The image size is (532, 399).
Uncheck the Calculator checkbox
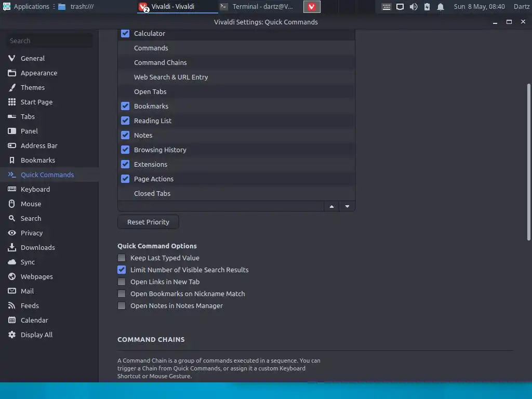pyautogui.click(x=125, y=33)
